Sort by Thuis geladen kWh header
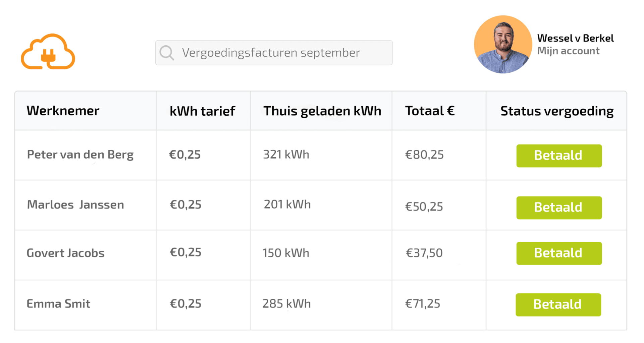This screenshot has width=644, height=343. click(322, 111)
